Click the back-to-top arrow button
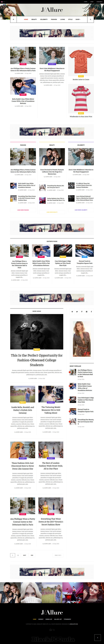This screenshot has width=104, height=644. [x=98, y=637]
